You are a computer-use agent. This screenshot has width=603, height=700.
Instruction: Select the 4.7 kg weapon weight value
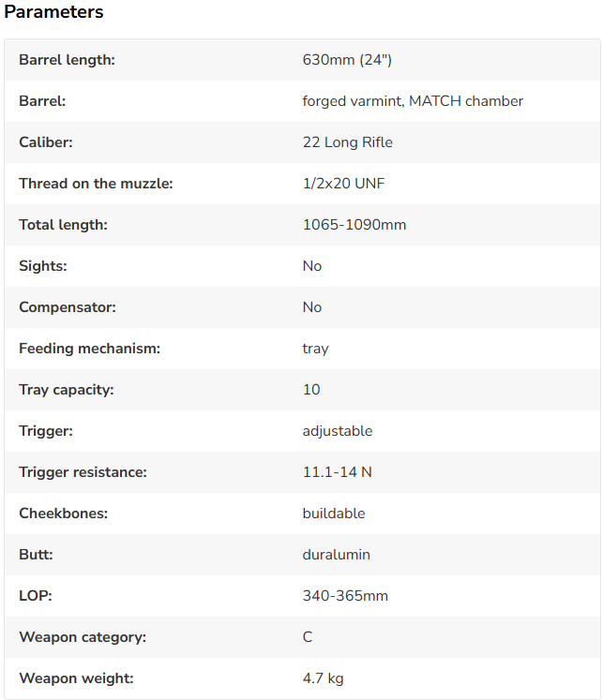(x=323, y=678)
